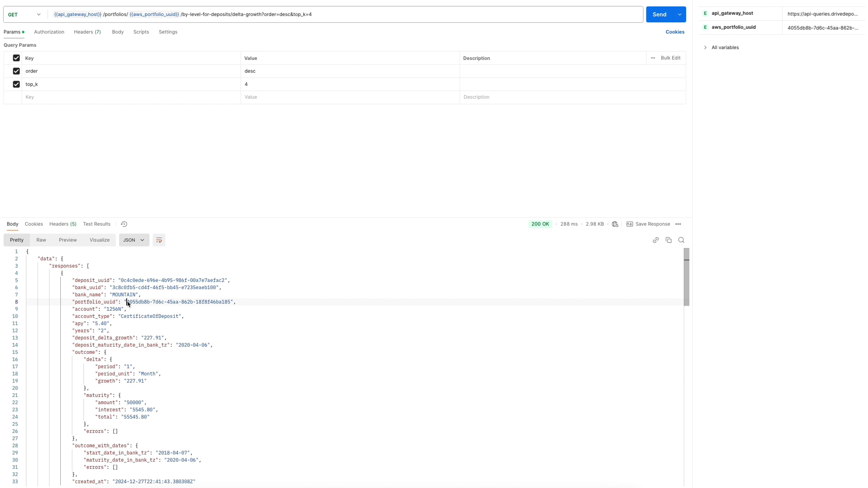The image size is (868, 488).
Task: Open the response Headers (5) tab
Action: (x=63, y=224)
